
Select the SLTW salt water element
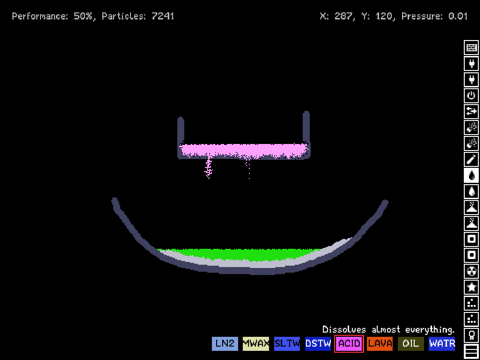pyautogui.click(x=287, y=344)
